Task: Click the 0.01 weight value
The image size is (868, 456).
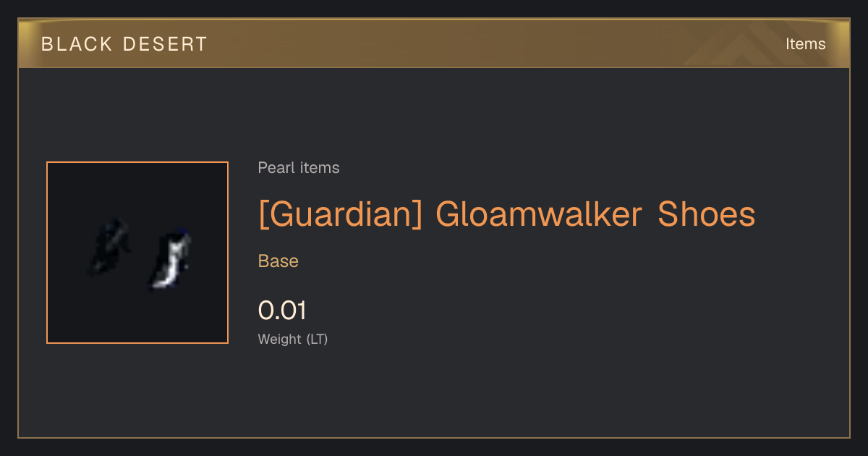Action: point(283,311)
